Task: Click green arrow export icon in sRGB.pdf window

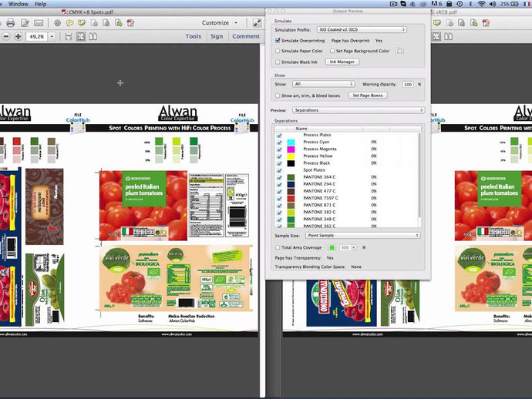Action: click(x=474, y=22)
